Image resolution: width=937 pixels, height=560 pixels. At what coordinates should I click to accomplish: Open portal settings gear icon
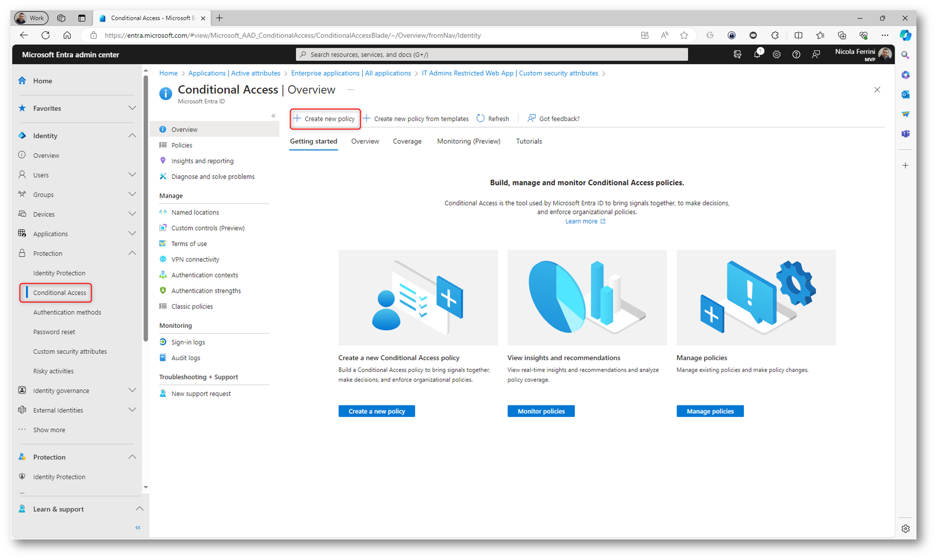coord(777,54)
